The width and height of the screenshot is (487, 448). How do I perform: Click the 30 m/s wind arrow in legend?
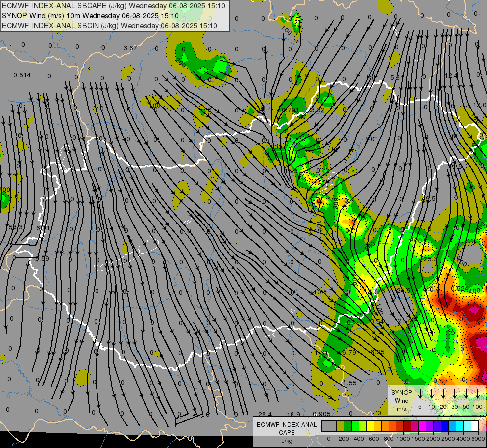[x=454, y=393]
